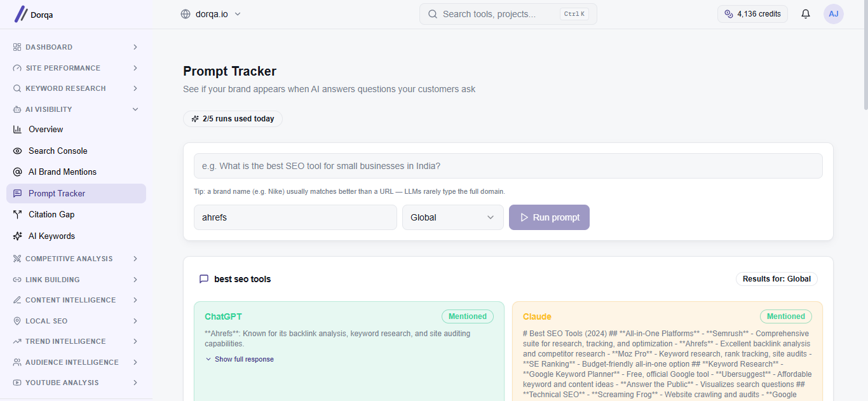Viewport: 868px width, 401px height.
Task: Click the Dorqa logo icon
Action: [21, 14]
